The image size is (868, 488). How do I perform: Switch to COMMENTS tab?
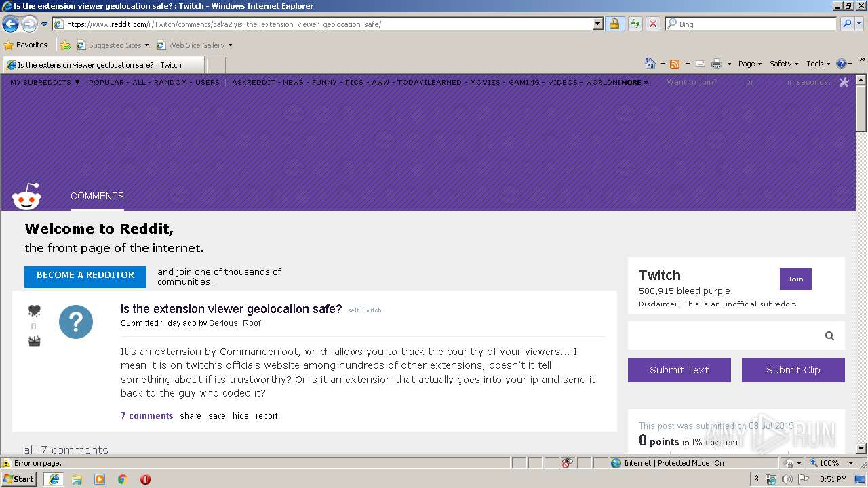pyautogui.click(x=97, y=196)
